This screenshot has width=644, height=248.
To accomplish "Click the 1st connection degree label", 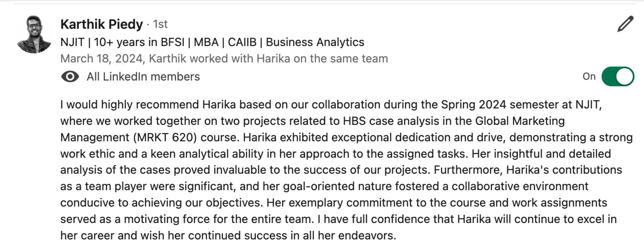I will 160,24.
